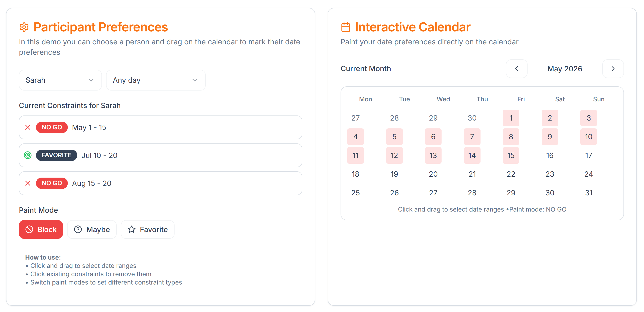Go to previous month with left arrow
The image size is (644, 312).
pos(517,69)
